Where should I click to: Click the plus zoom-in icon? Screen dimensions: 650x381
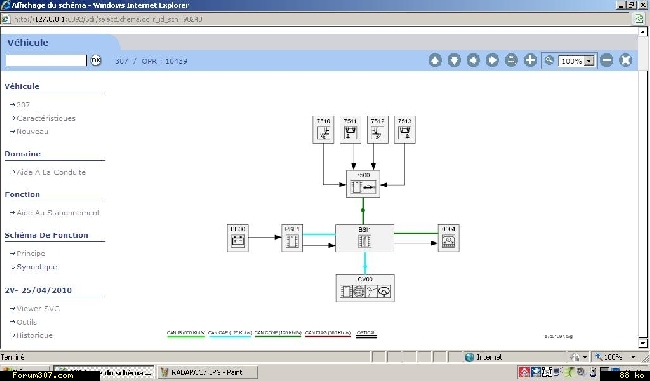[530, 61]
